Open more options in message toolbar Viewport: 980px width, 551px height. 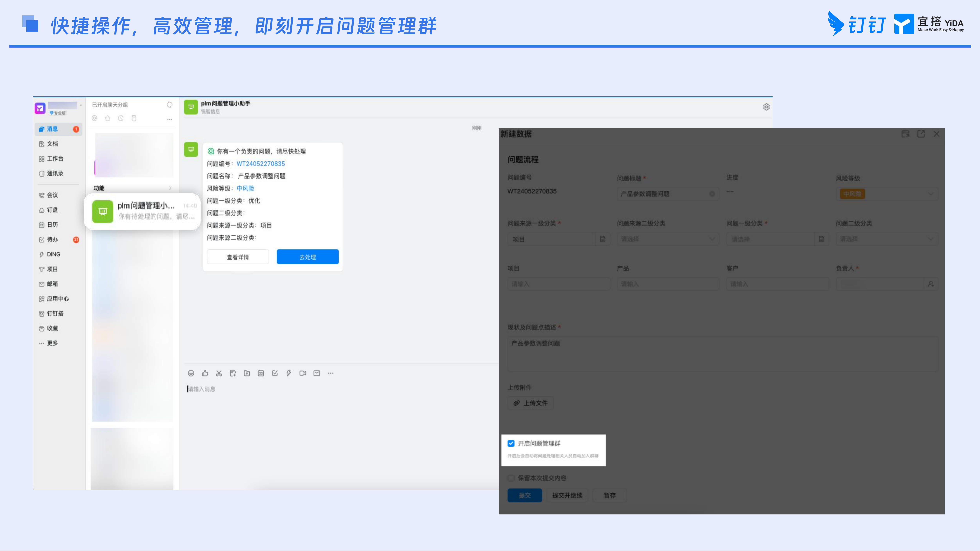click(x=331, y=373)
